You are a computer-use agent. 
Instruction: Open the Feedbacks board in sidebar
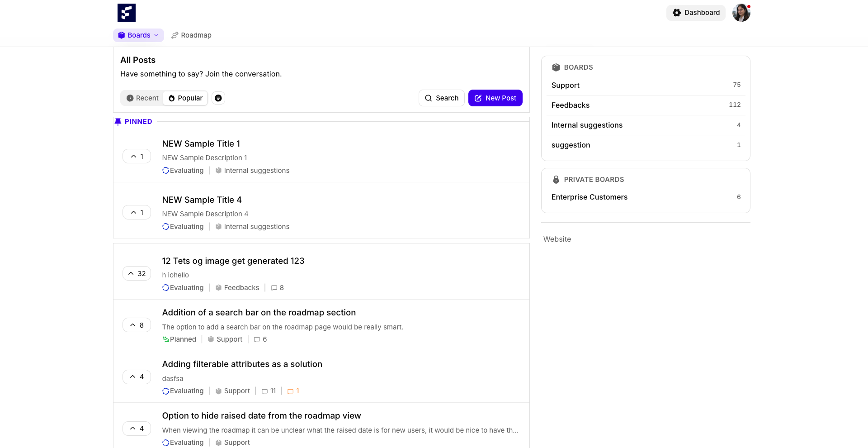(x=646, y=105)
